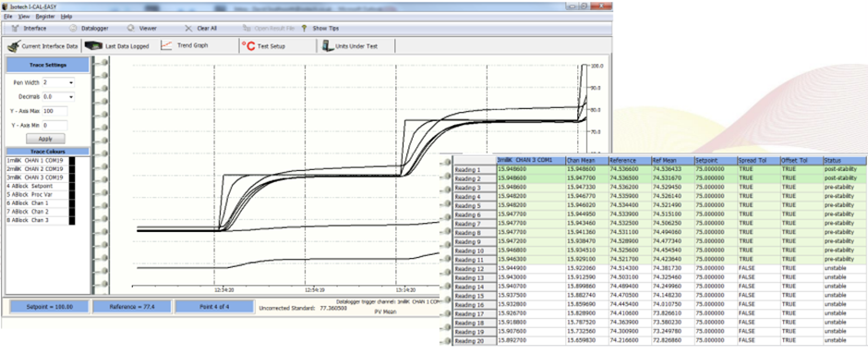This screenshot has width=868, height=355.
Task: Open the File menu
Action: 7,17
